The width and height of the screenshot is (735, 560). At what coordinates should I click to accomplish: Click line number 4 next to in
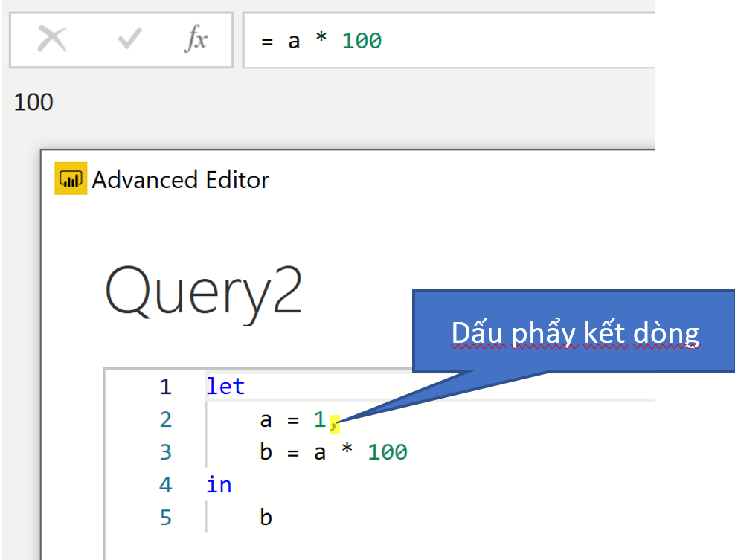[165, 484]
